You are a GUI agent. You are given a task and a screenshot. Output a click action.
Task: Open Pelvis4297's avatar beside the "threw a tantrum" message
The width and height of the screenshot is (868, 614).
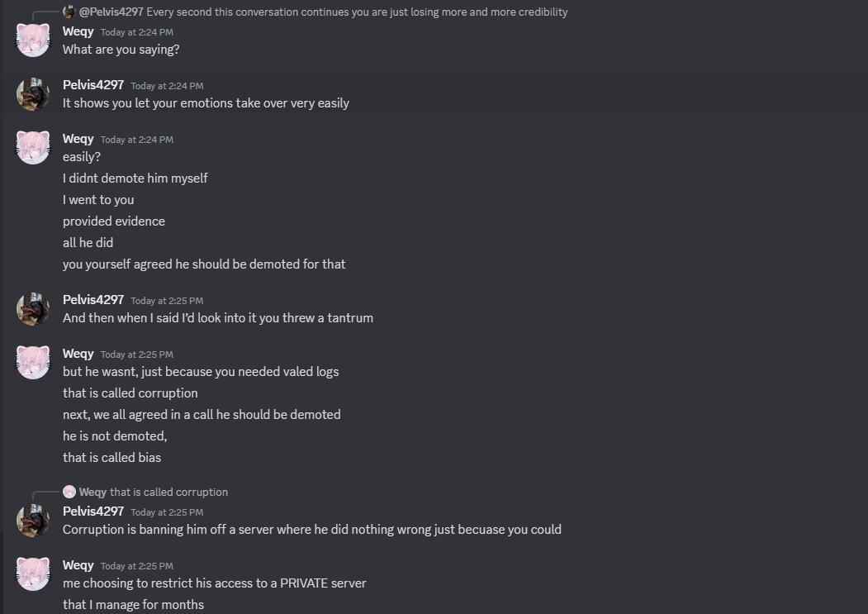point(33,309)
